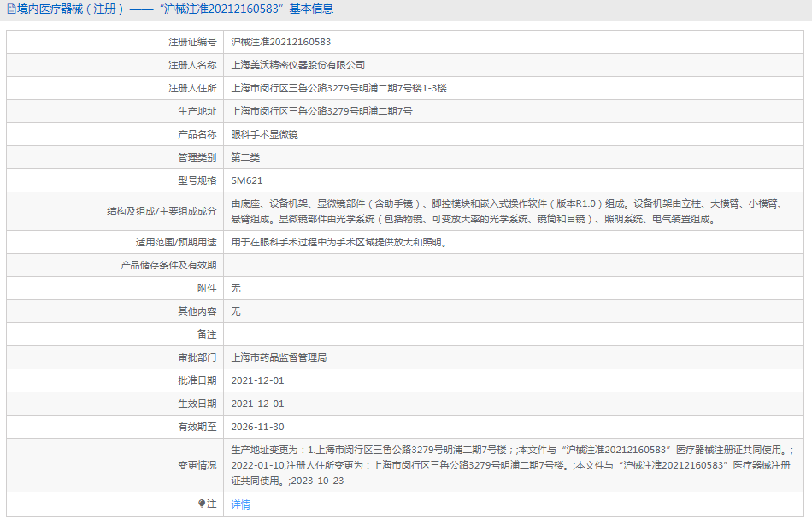Select the expiry date 2026-11-30
The image size is (812, 519).
tap(257, 426)
